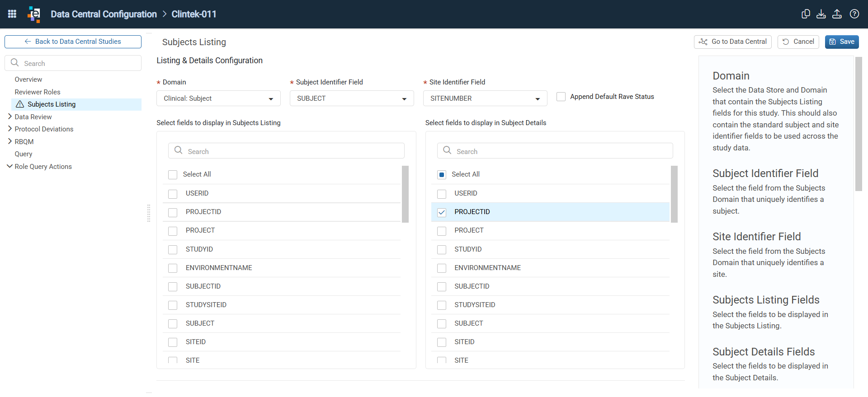Click Subjects Listing fields scrollbar
868x397 pixels.
pos(405,194)
